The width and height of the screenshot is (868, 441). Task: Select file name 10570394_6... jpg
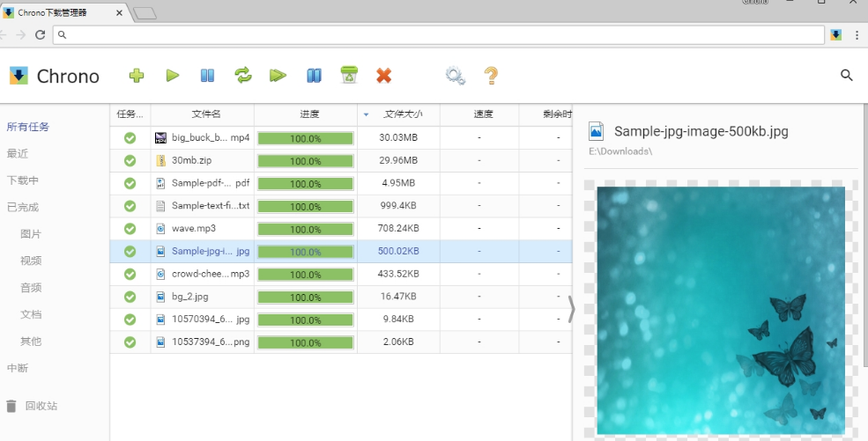(211, 319)
